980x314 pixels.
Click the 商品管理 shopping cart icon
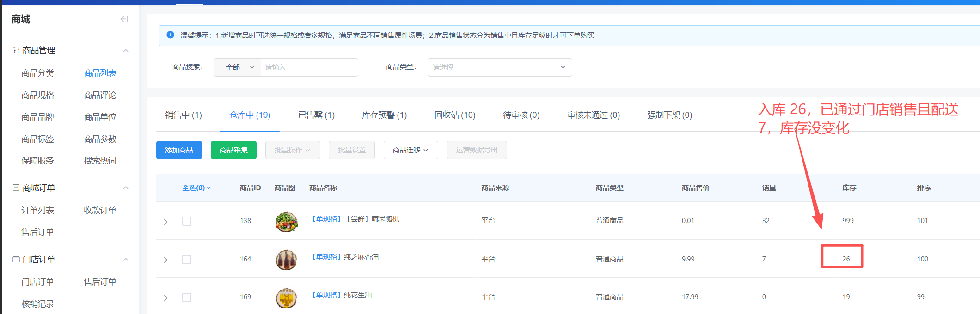pos(16,50)
